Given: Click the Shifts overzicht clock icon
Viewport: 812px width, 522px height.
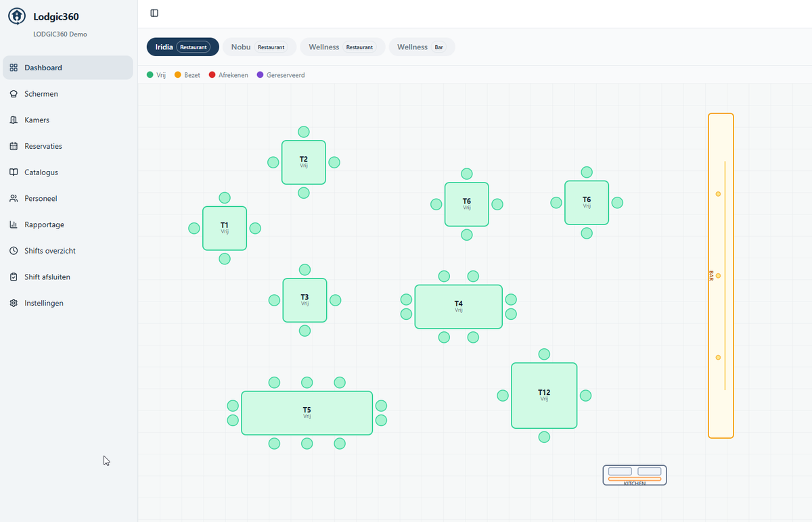Looking at the screenshot, I should point(14,251).
